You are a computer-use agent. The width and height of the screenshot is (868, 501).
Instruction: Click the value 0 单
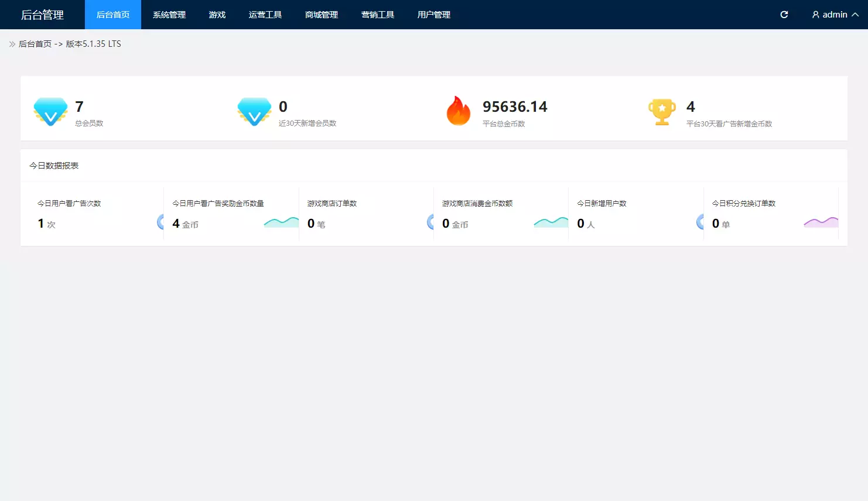click(721, 224)
